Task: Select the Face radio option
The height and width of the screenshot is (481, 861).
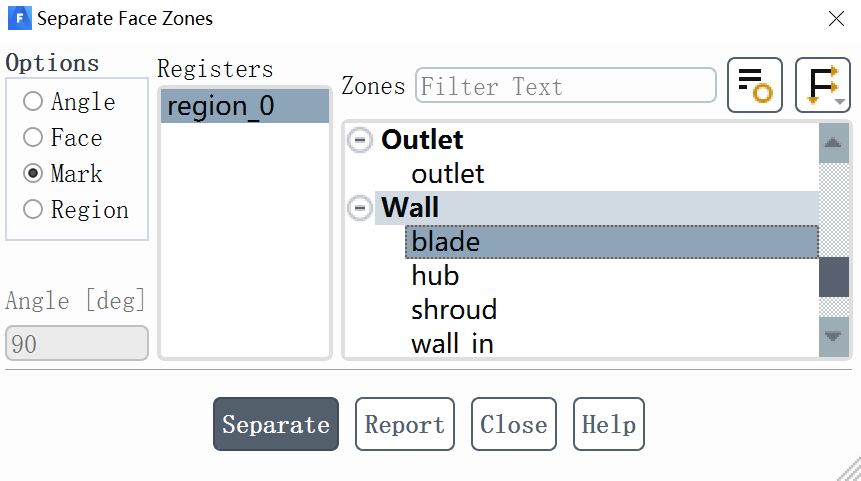Action: click(x=34, y=138)
